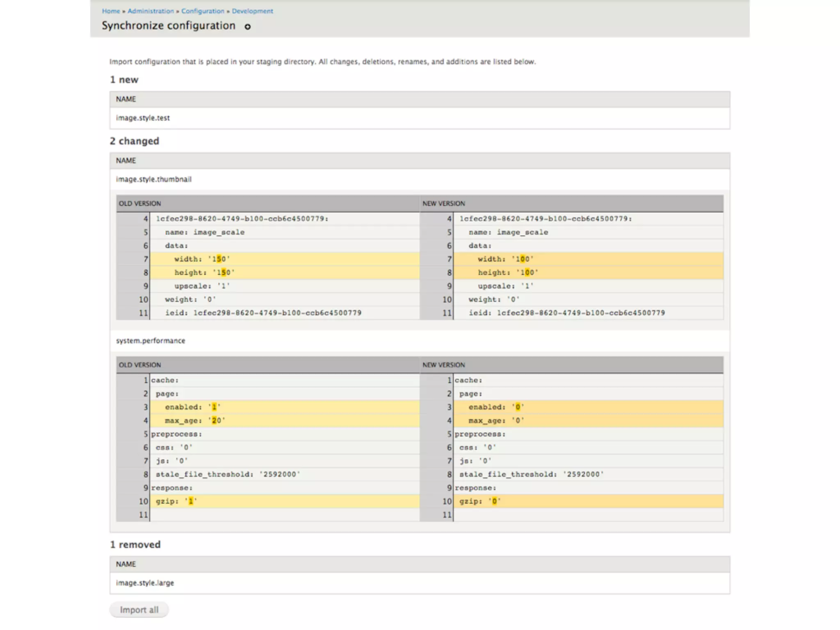Select the system.performance row
Screen dimensions: 840x630
coord(420,340)
